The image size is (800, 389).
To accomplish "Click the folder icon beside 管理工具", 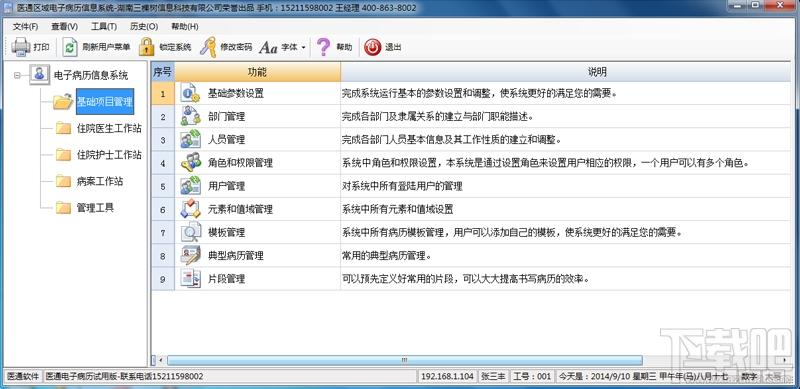I will [x=63, y=208].
